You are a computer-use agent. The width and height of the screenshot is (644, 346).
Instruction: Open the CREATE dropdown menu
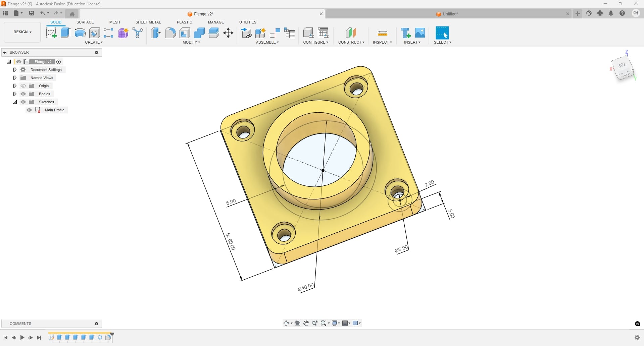tap(94, 42)
